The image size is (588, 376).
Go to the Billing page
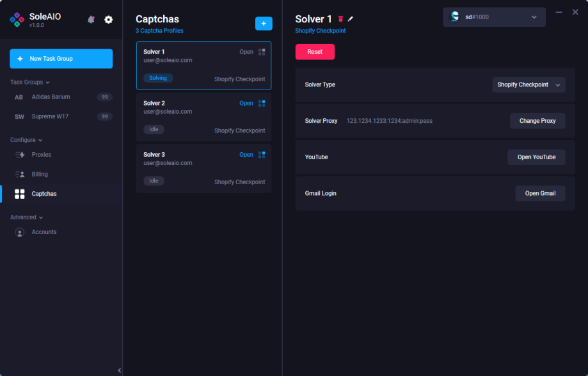61,175
